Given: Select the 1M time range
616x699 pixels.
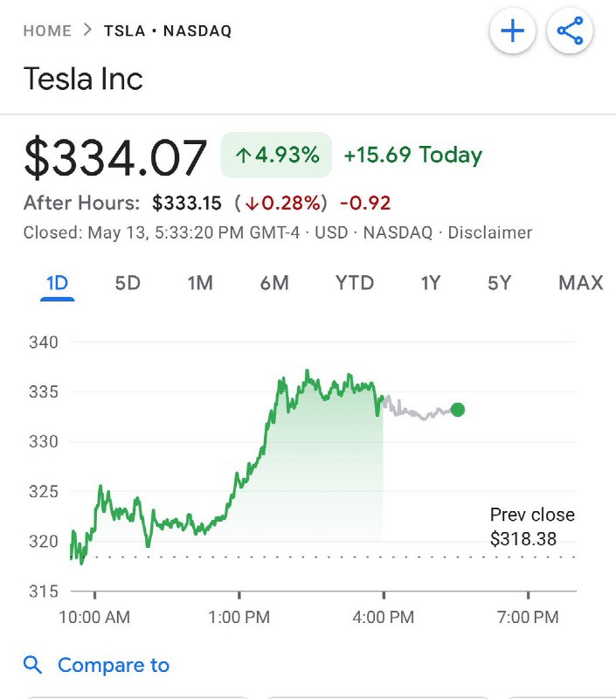Looking at the screenshot, I should [200, 283].
